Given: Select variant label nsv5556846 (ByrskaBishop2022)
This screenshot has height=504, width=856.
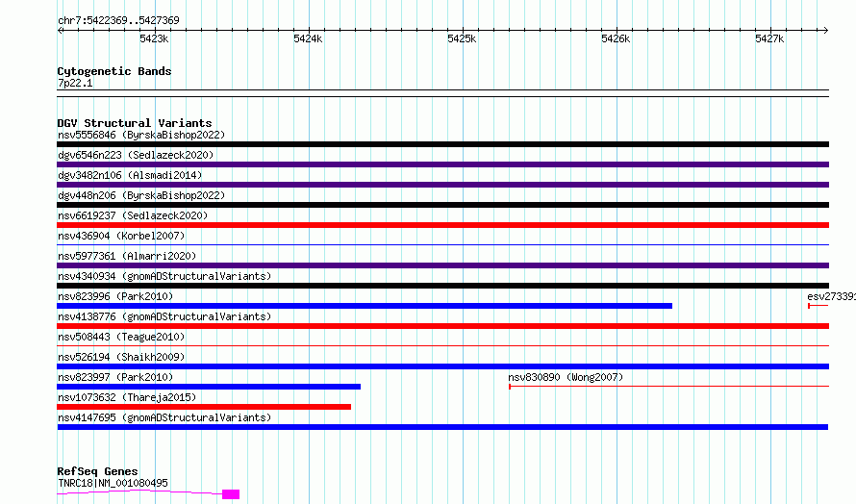Looking at the screenshot, I should [x=141, y=135].
